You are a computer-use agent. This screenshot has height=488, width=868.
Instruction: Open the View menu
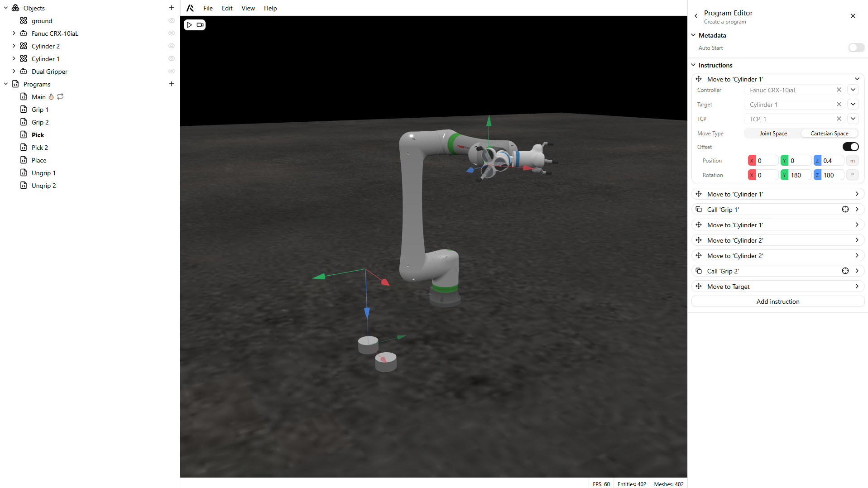click(248, 8)
